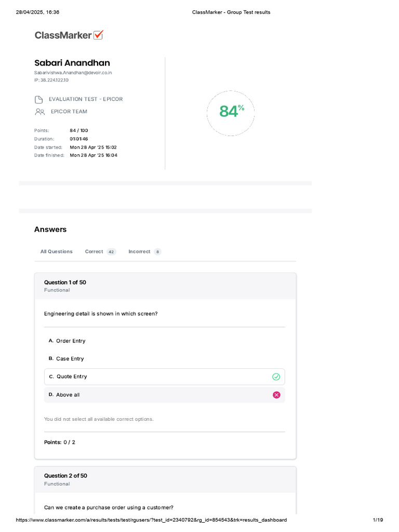This screenshot has width=399, height=532.
Task: Click the ClassMarker logo
Action: 69,35
